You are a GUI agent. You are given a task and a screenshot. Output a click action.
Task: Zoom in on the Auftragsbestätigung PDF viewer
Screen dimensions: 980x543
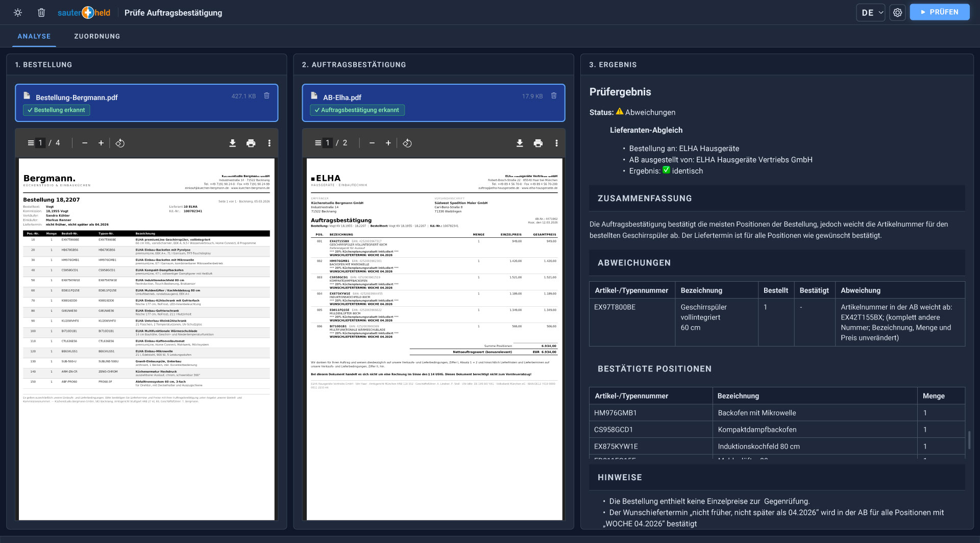pyautogui.click(x=388, y=143)
